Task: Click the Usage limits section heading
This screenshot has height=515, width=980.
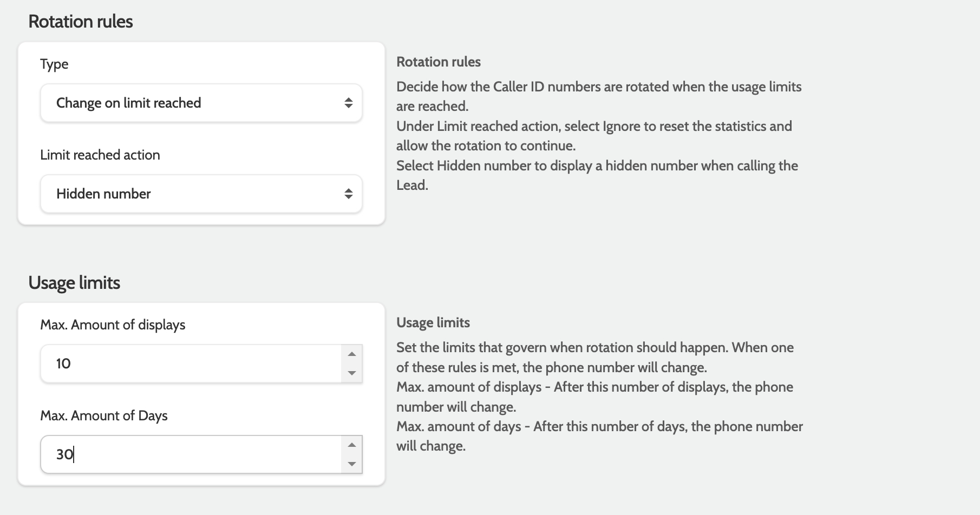Action: coord(74,283)
